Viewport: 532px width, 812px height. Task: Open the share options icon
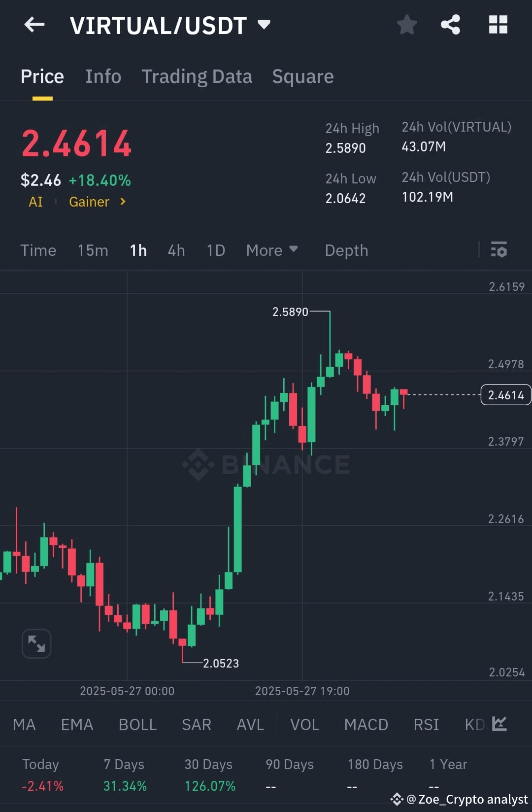coord(450,25)
